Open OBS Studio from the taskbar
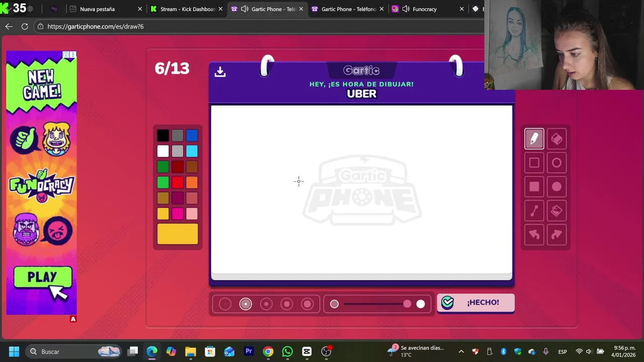This screenshot has height=362, width=644. [x=326, y=351]
